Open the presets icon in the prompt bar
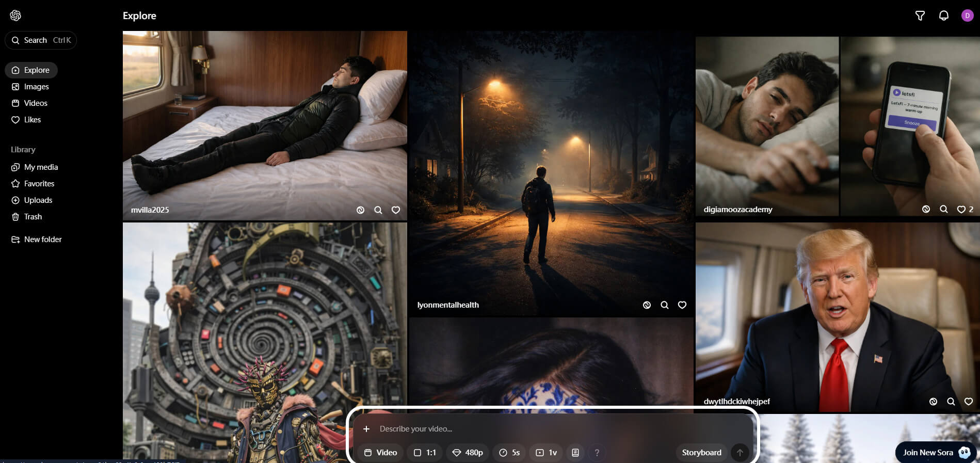The width and height of the screenshot is (980, 463). 575,453
